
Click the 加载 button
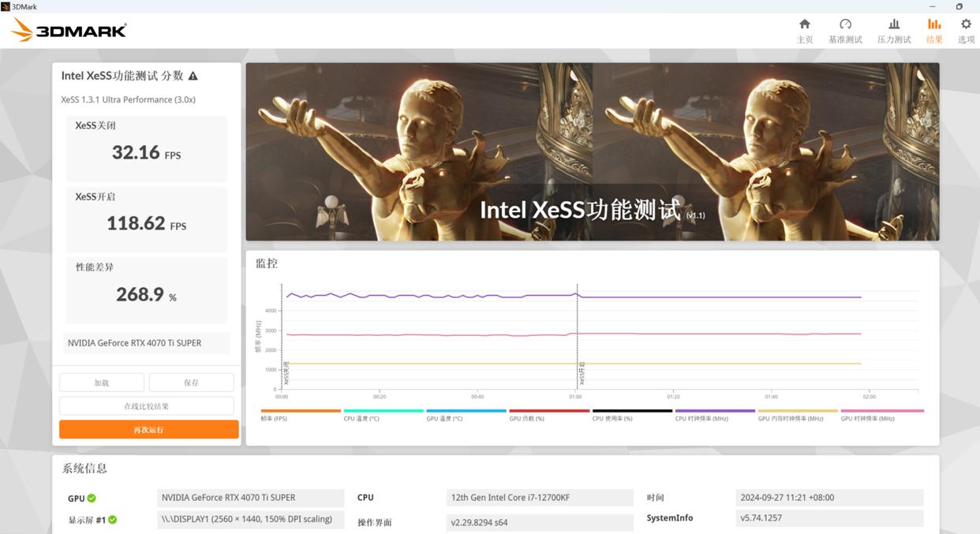(x=101, y=382)
